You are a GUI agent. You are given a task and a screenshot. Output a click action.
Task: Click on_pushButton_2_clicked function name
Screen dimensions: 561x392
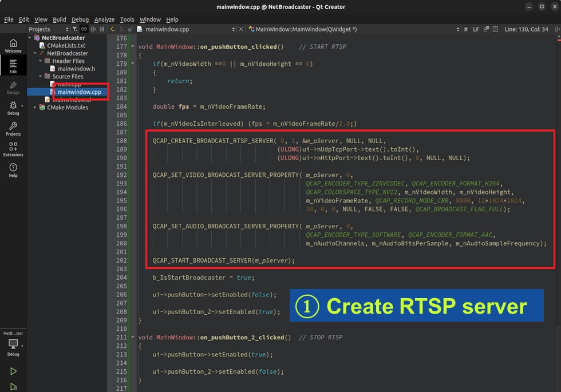click(x=242, y=337)
